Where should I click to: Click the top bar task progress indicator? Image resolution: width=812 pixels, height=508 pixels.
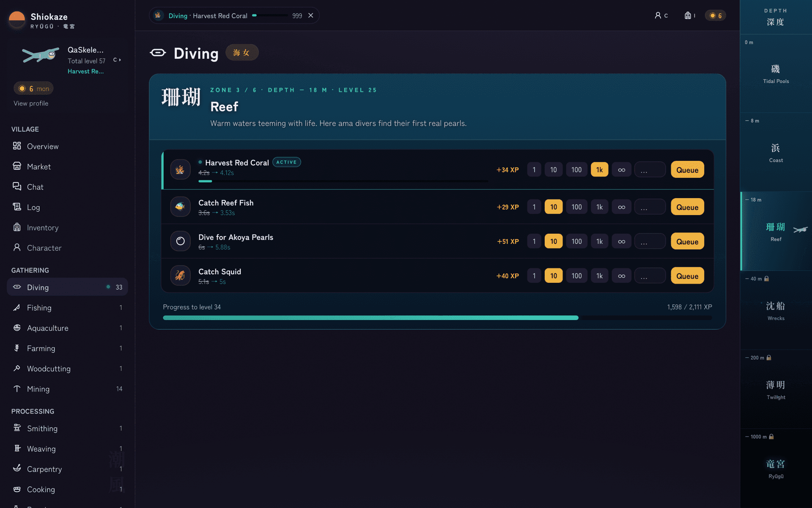tap(270, 15)
